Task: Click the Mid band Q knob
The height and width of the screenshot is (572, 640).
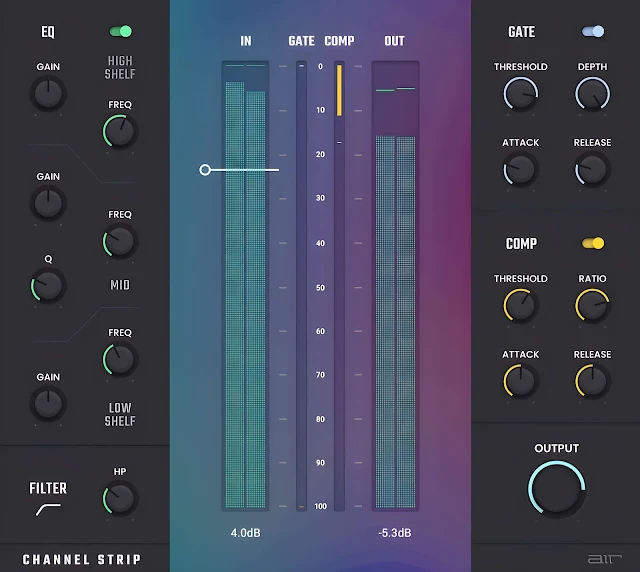Action: [x=48, y=286]
